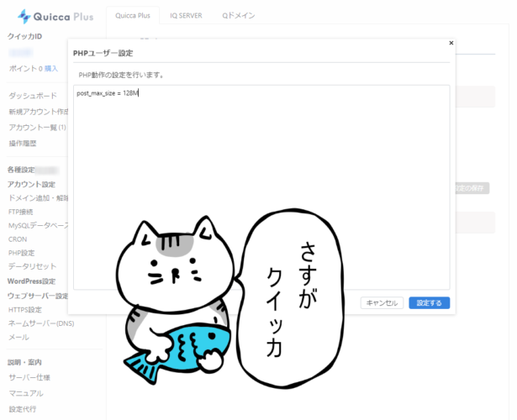
Task: Click inside the PHP settings text area
Action: coord(261,187)
